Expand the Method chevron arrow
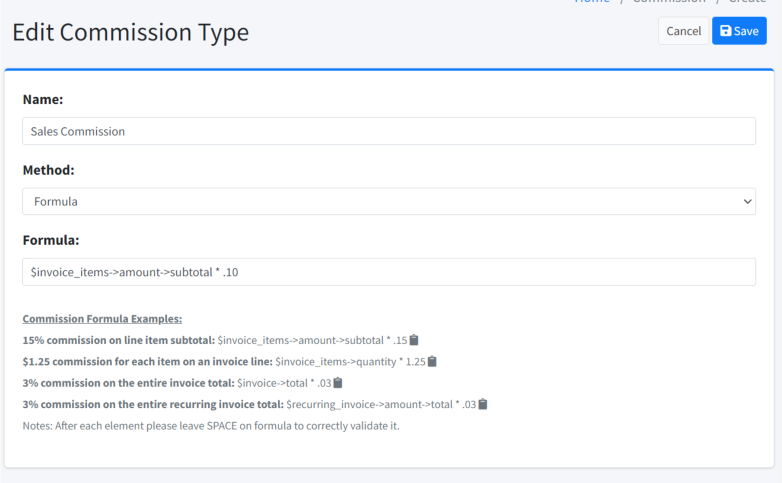Image resolution: width=782 pixels, height=483 pixels. tap(746, 201)
